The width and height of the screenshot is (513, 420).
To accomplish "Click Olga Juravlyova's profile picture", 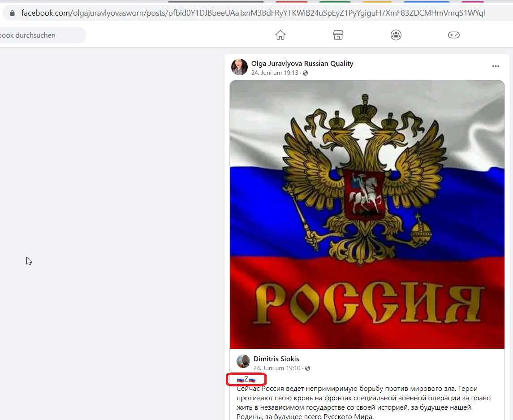I will [x=240, y=67].
